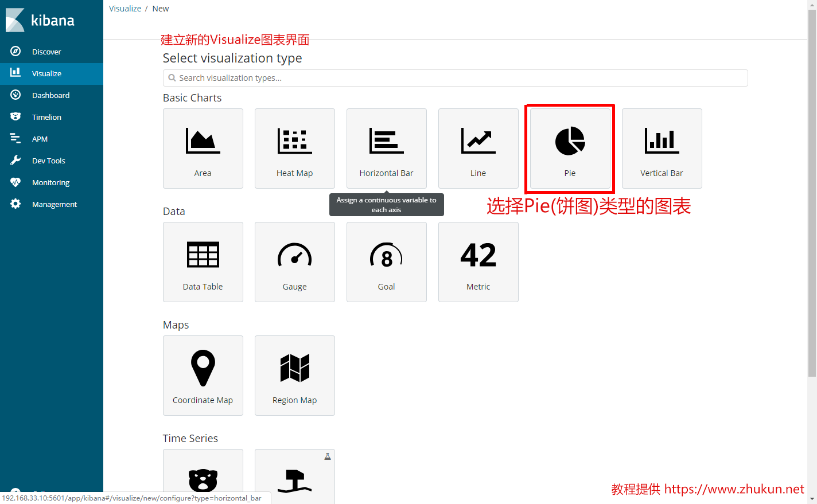Select the Horizontal Bar chart type
The height and width of the screenshot is (504, 817).
click(x=387, y=149)
